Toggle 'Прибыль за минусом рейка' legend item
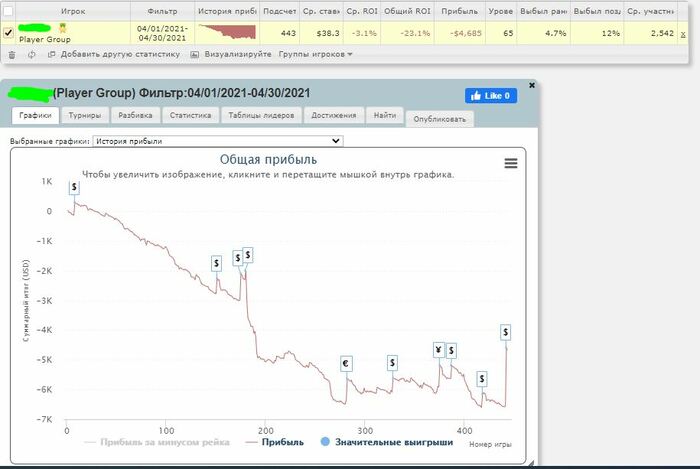Viewport: 700px width, 469px height. point(157,442)
